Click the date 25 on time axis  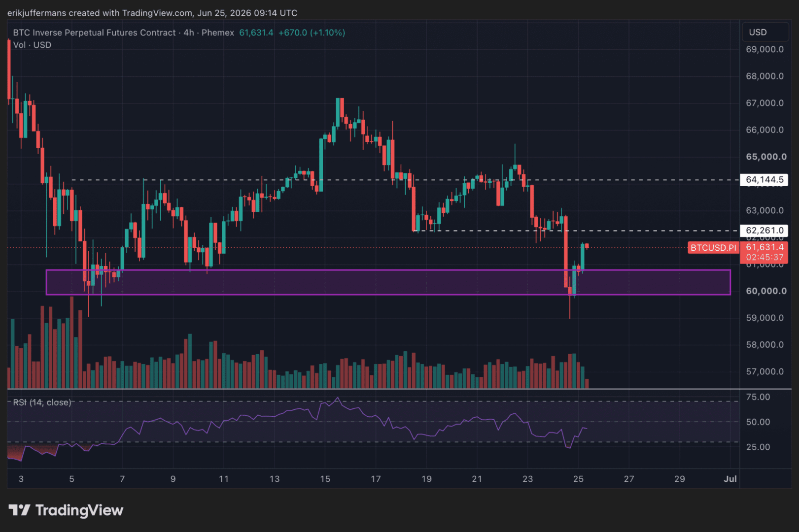[x=578, y=479]
